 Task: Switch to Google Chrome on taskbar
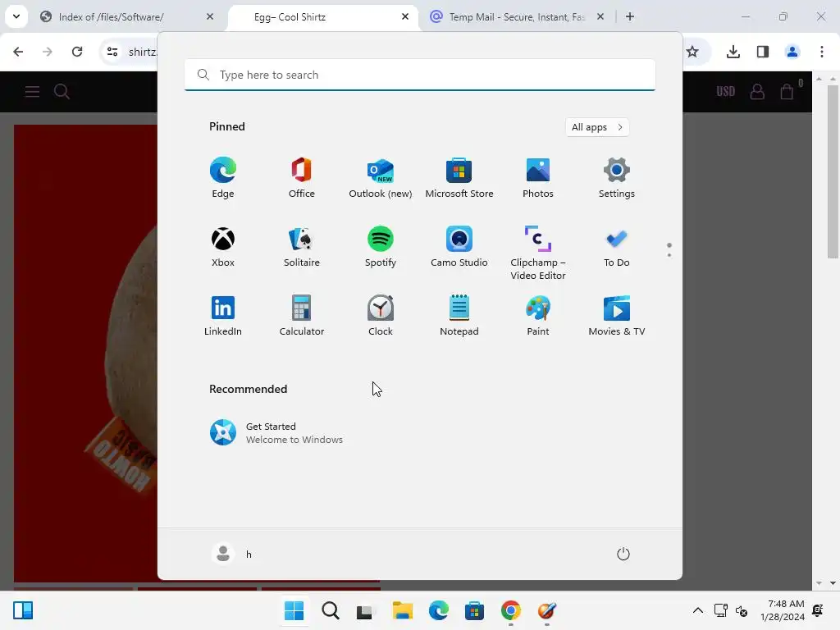coord(510,610)
